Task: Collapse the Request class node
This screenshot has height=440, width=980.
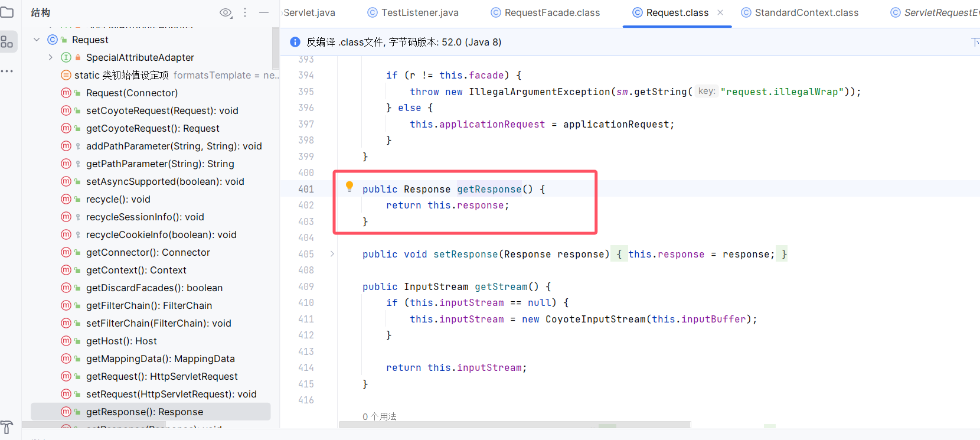Action: click(37, 40)
